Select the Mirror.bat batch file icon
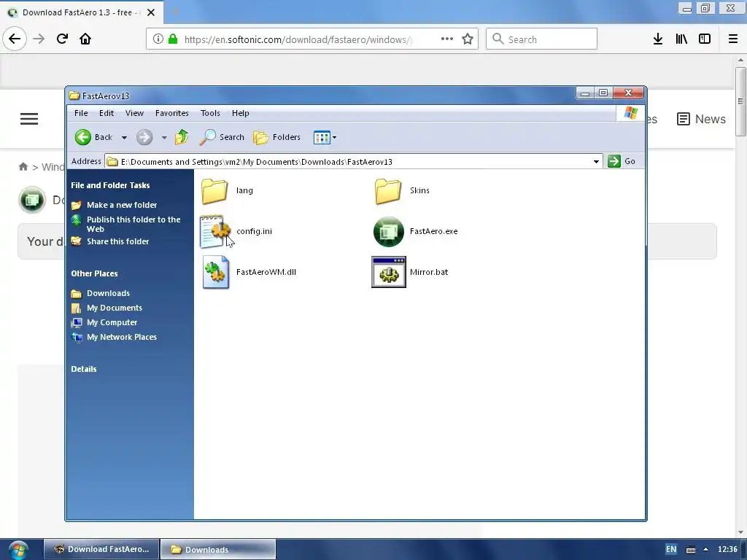This screenshot has width=747, height=560. [389, 272]
